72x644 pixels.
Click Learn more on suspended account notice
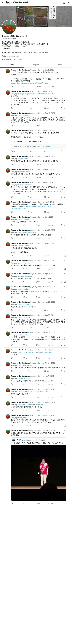point(46,147)
